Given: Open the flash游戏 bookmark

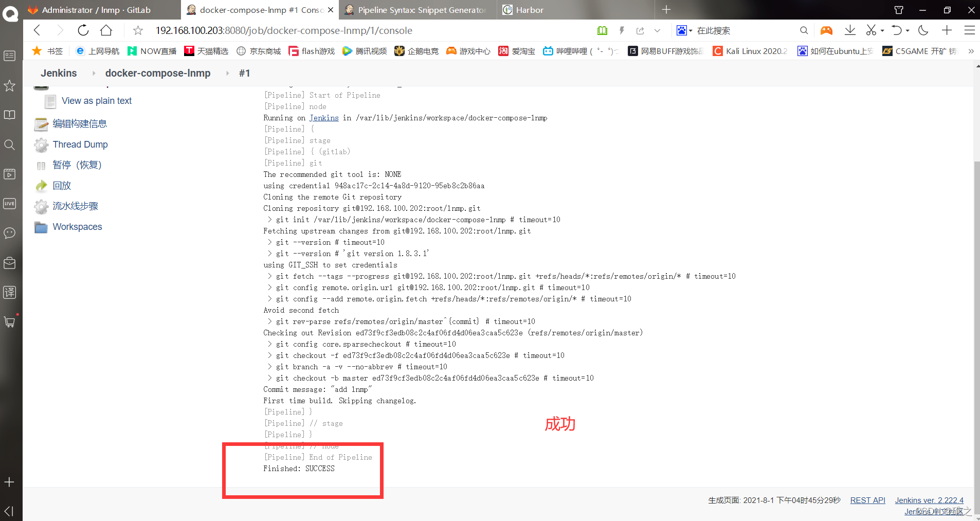Looking at the screenshot, I should pos(312,51).
